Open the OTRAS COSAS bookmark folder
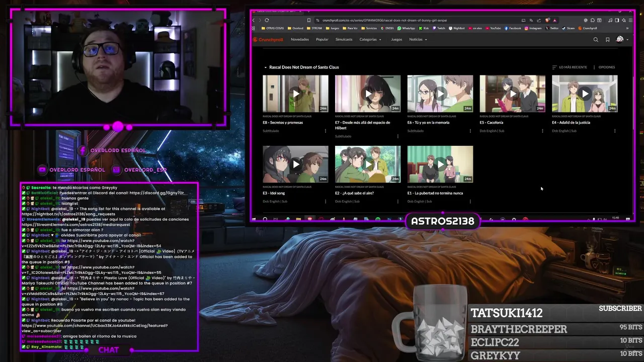644x362 pixels. tap(273, 28)
